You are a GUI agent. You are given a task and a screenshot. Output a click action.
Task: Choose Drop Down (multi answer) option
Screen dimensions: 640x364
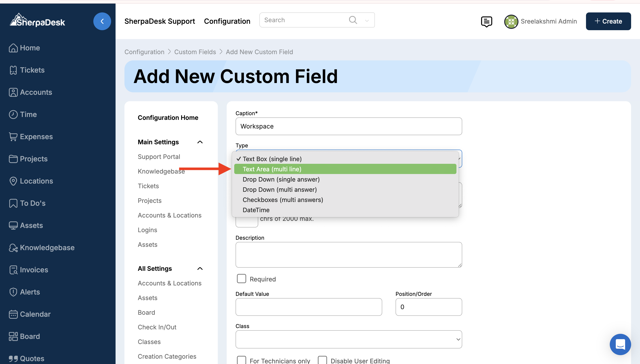[280, 190]
